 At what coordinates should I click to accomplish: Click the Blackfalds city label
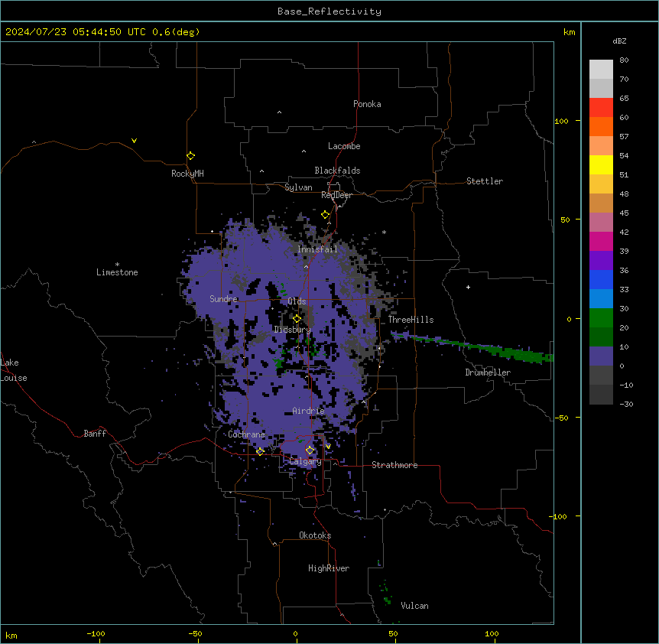click(337, 171)
